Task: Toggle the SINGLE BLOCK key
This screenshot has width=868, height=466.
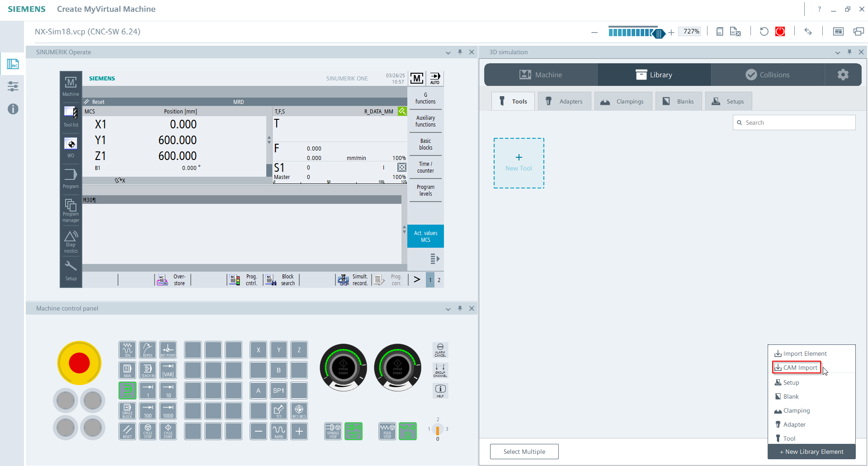Action: 127,410
